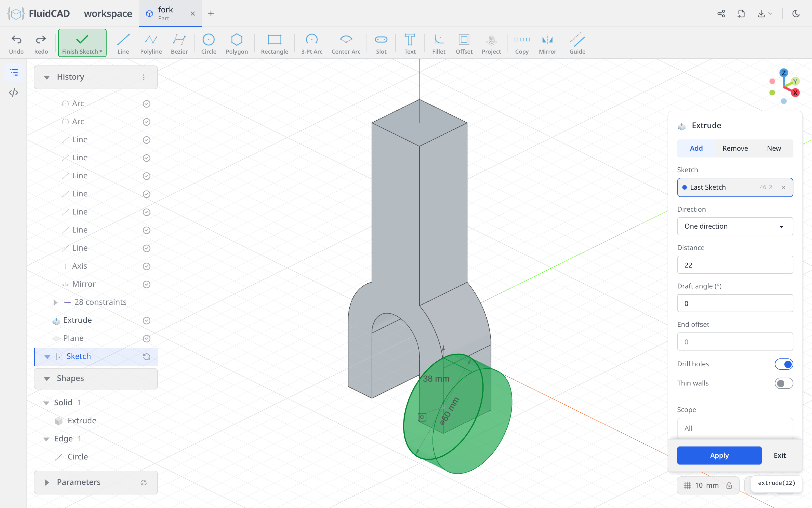
Task: Select the Project tool
Action: pyautogui.click(x=491, y=44)
